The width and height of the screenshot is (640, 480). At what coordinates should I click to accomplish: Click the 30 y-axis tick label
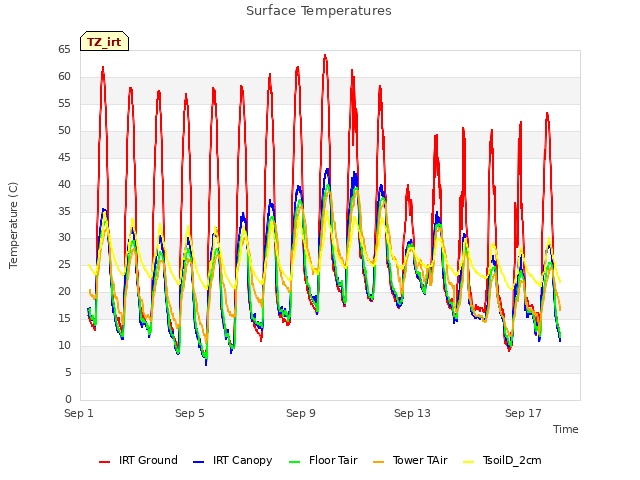64,238
